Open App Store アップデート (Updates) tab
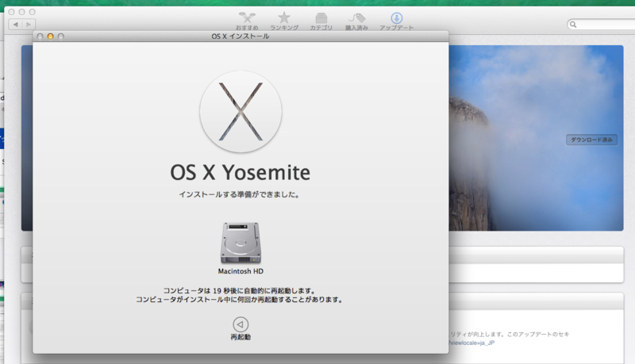Screen dimensions: 635x364 [x=396, y=21]
